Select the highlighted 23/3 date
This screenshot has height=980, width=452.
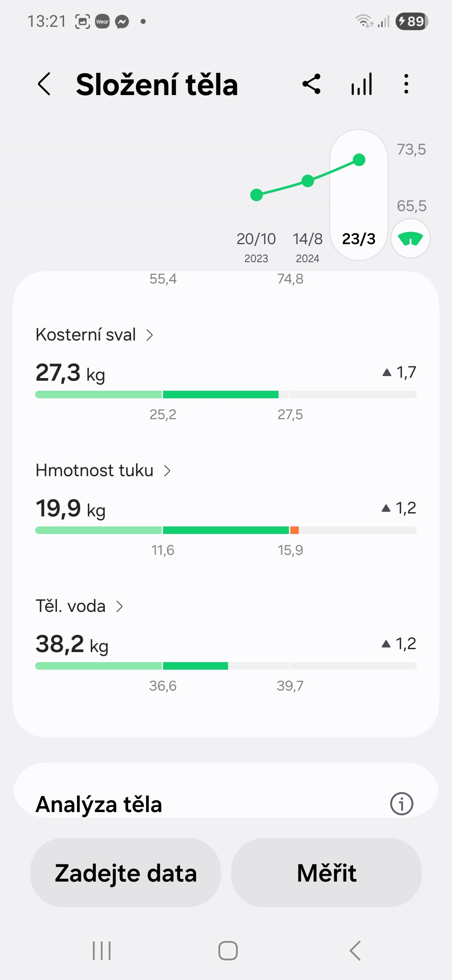pyautogui.click(x=359, y=239)
